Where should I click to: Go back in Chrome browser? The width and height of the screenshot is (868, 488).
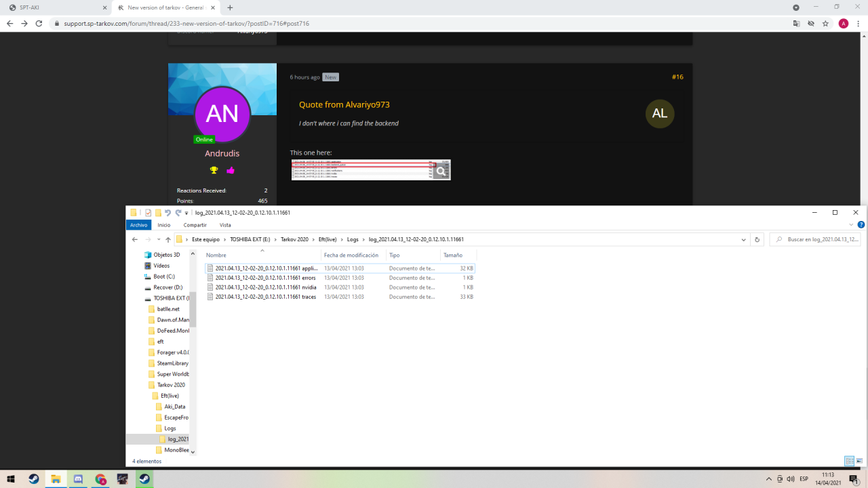click(x=9, y=23)
